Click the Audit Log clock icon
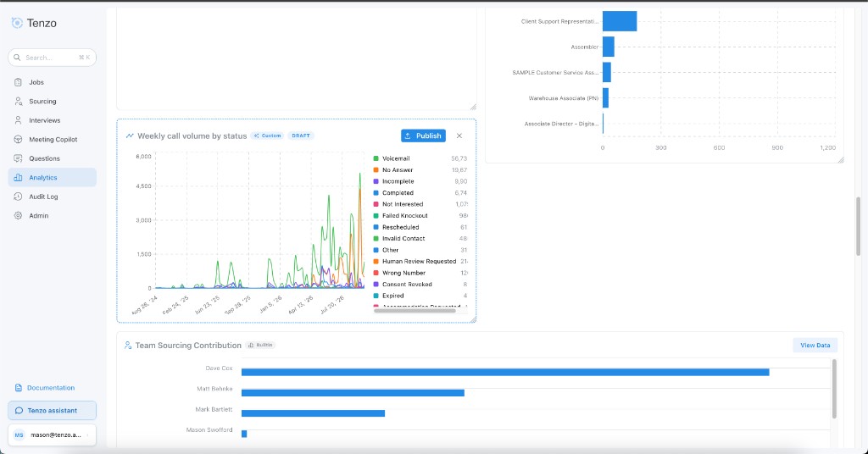 pos(19,197)
